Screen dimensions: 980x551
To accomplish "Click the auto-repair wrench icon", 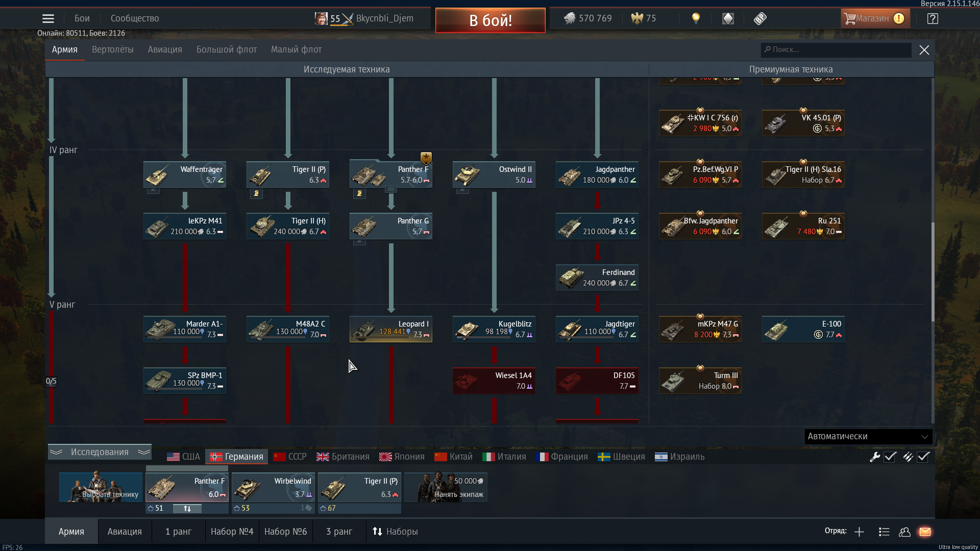I will 875,457.
